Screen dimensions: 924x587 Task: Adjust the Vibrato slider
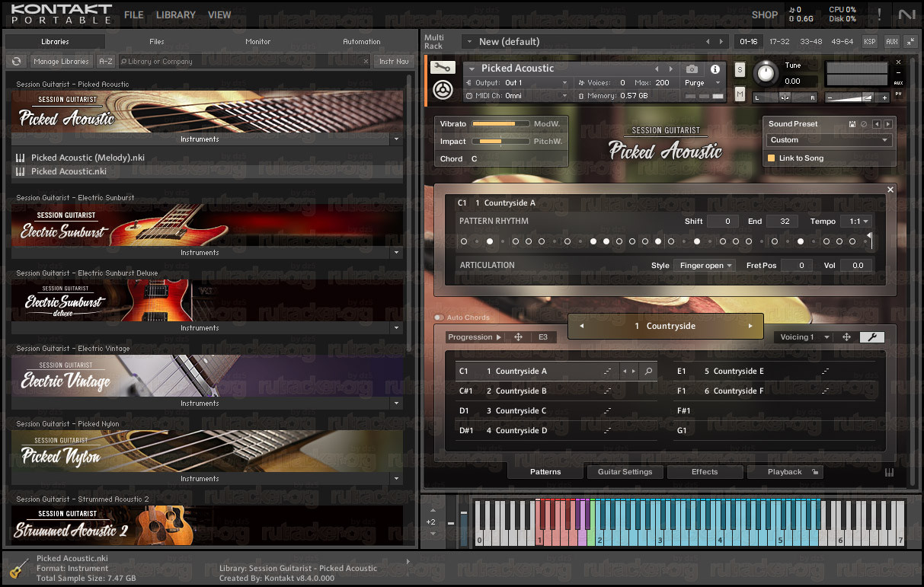[500, 124]
